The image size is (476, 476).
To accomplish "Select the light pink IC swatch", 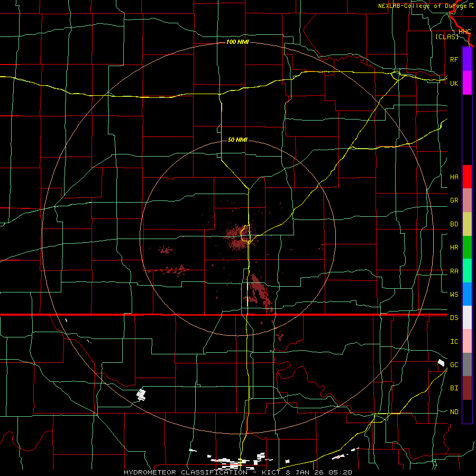I will tap(467, 341).
